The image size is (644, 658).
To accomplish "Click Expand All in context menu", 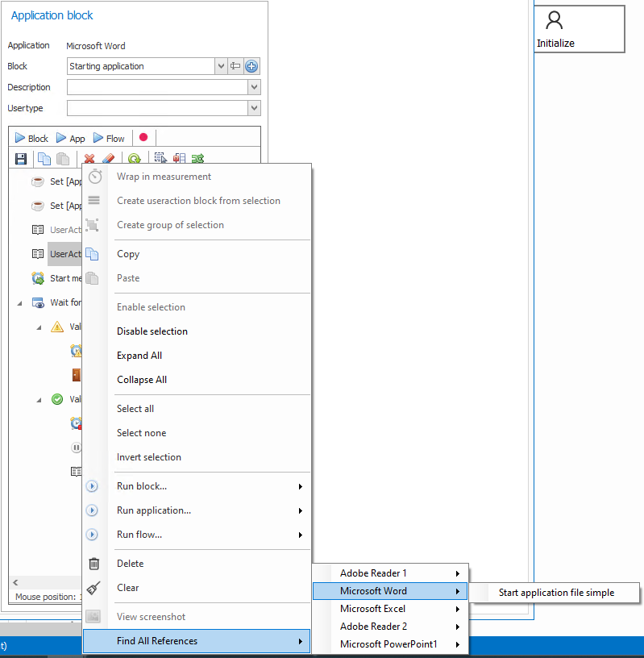I will click(x=139, y=356).
